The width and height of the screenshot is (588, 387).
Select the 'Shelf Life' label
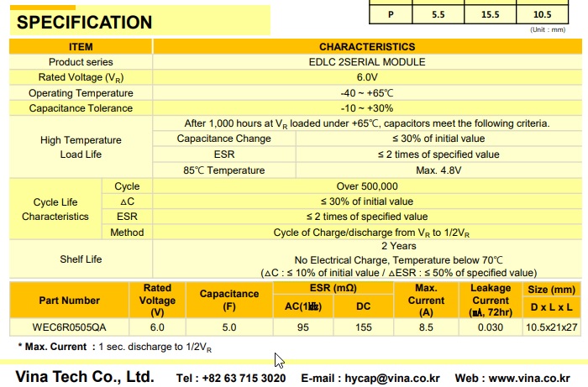click(81, 259)
